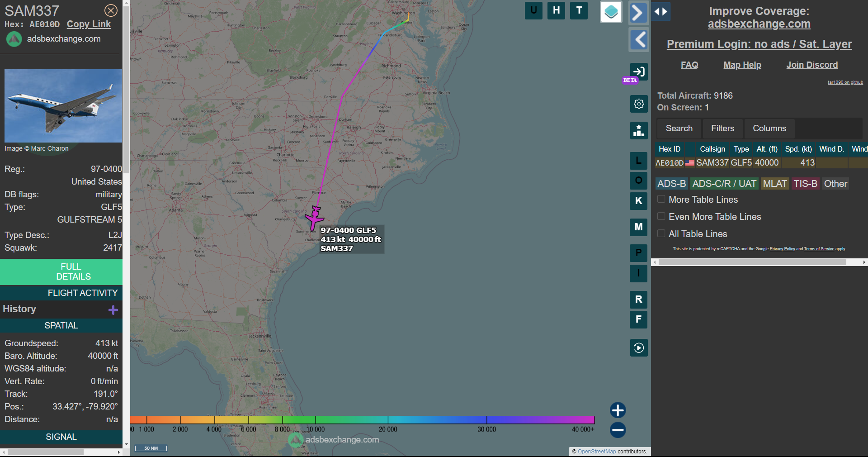Toggle sidebar width double-arrow button
The height and width of the screenshot is (457, 868).
pos(661,12)
